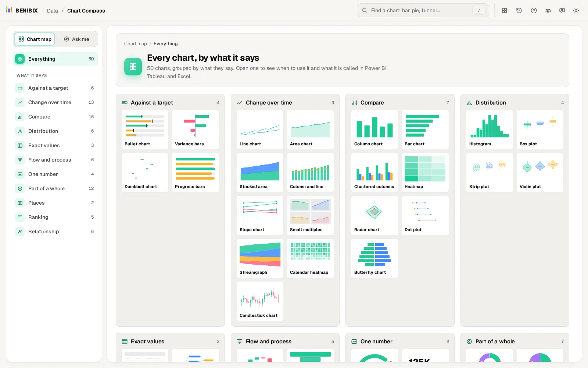Click the Exact values table icon in sidebar
Screen dimensions: 588x368
point(20,145)
